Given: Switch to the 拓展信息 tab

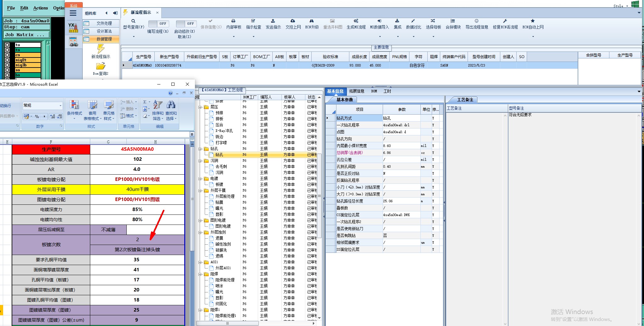Looking at the screenshot, I should [357, 91].
